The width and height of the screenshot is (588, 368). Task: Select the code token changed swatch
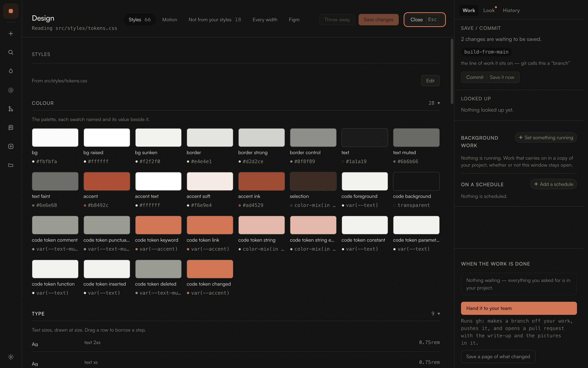[210, 269]
